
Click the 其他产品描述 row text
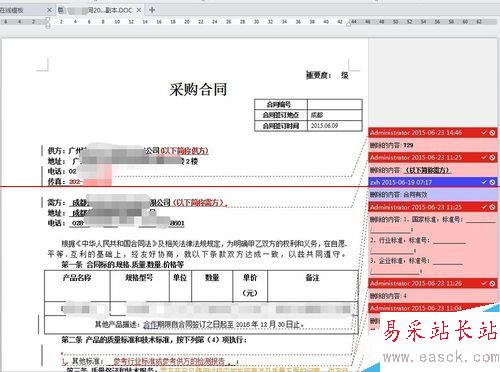199,324
